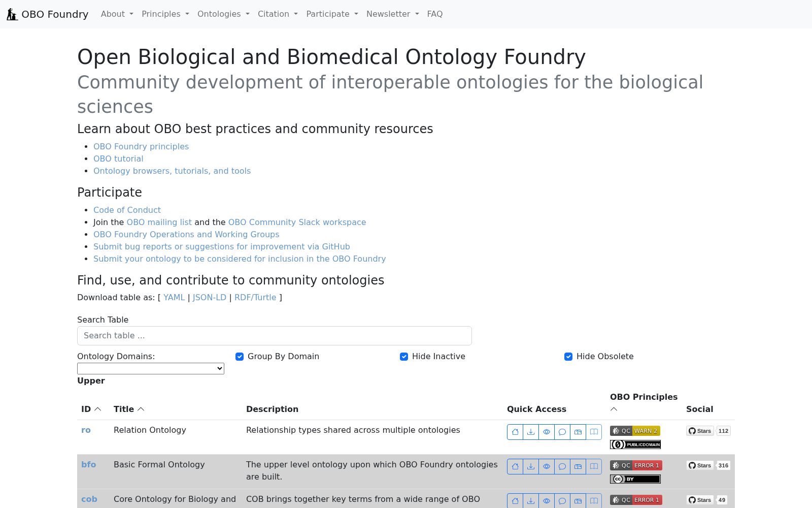Expand the Newsletter menu
The image size is (812, 508).
pos(393,14)
